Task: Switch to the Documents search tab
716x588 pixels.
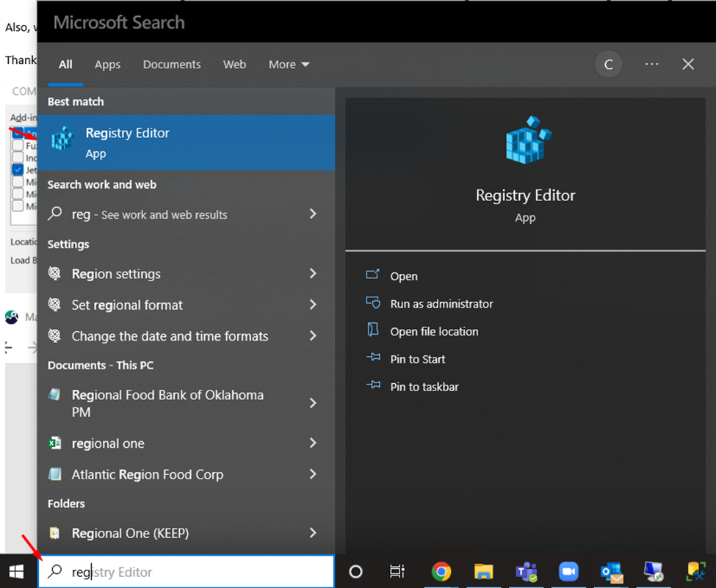Action: (172, 65)
